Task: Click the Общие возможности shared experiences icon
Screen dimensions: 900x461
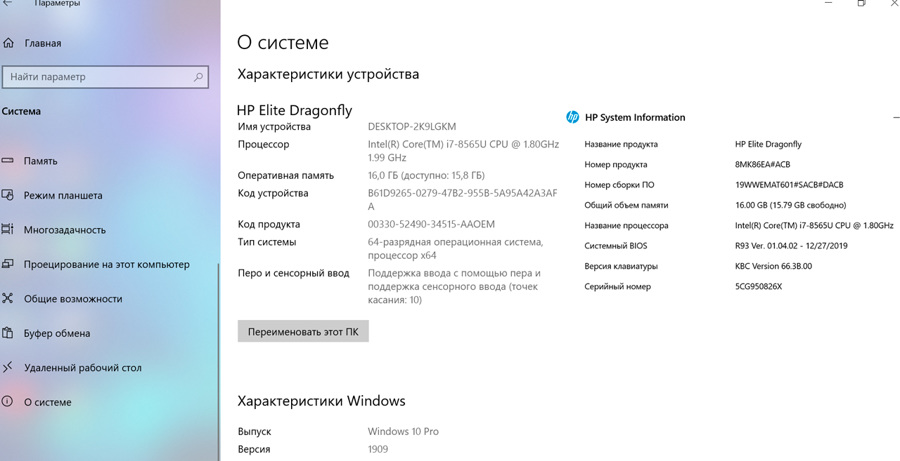Action: click(7, 299)
